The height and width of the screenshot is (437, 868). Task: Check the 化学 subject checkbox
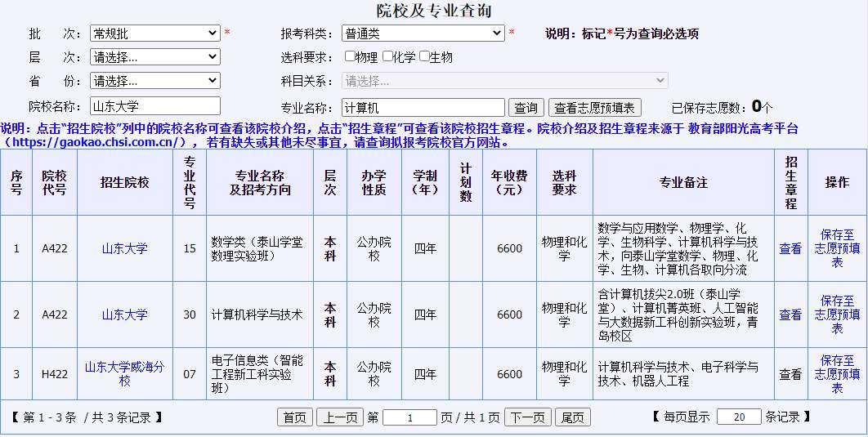387,57
